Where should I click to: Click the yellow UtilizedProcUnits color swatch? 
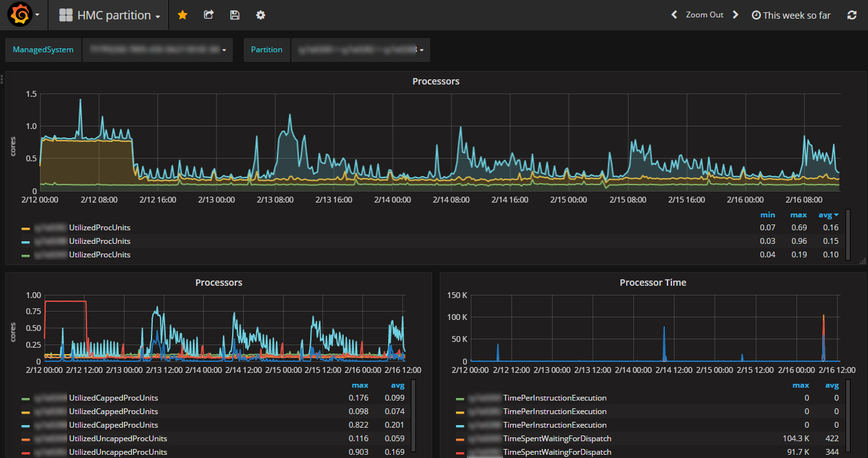click(x=26, y=228)
